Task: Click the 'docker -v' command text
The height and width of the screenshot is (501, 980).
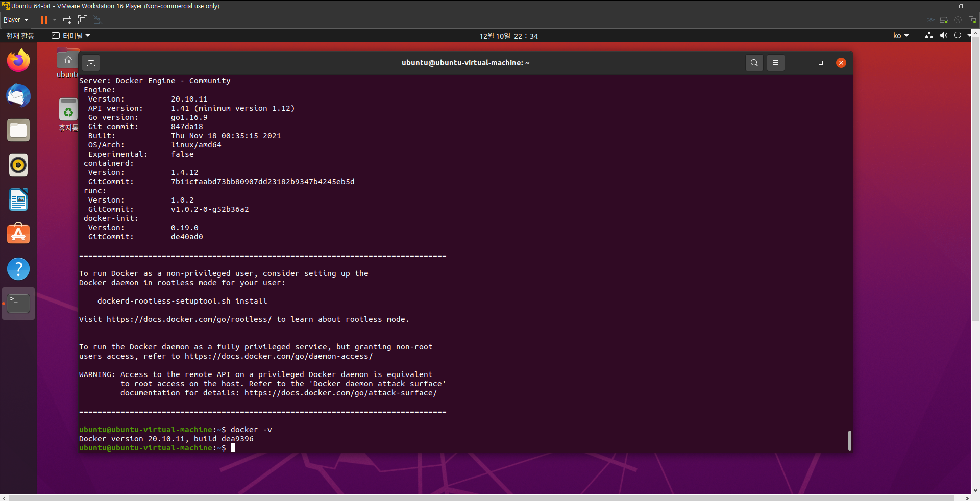Action: point(251,430)
